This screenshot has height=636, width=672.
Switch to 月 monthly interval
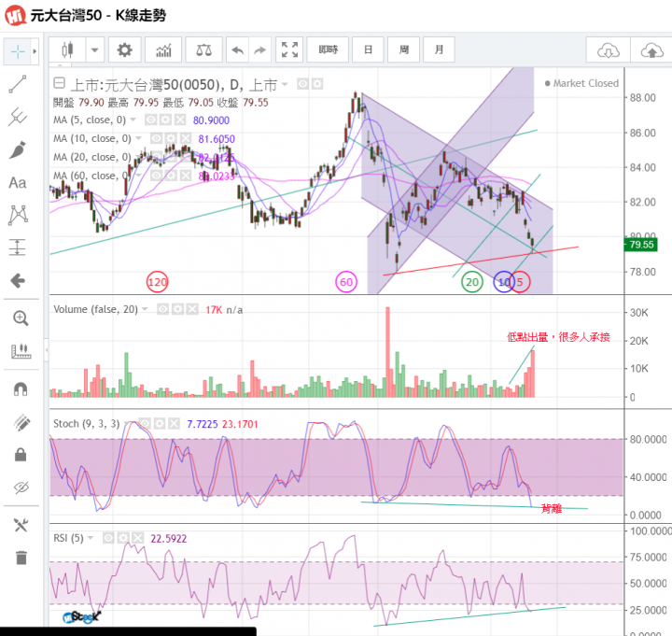point(439,50)
